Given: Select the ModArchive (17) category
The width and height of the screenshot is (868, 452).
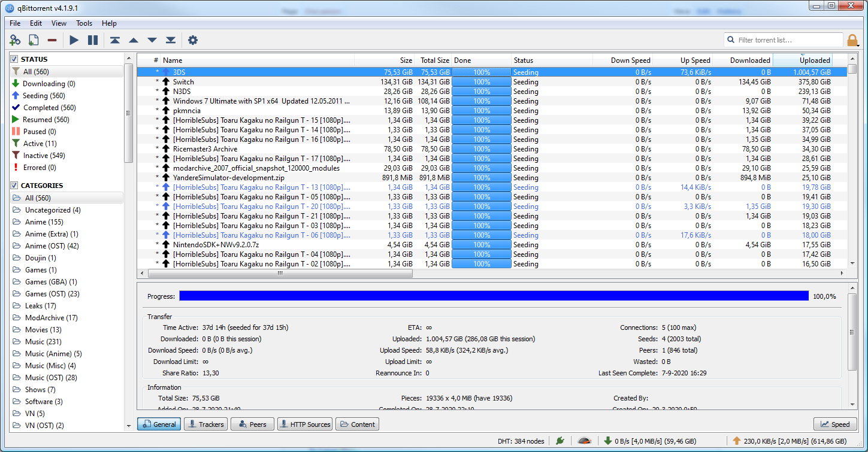Looking at the screenshot, I should tap(51, 318).
